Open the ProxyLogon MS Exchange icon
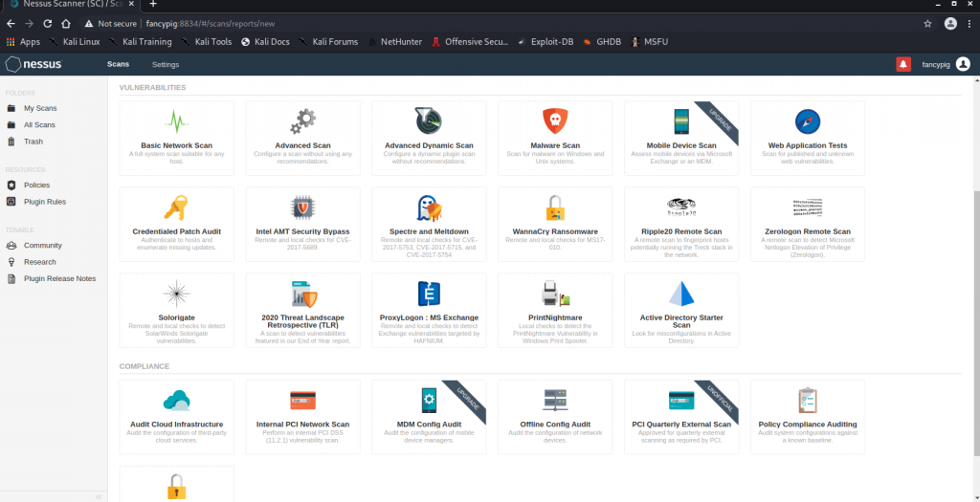The height and width of the screenshot is (502, 980). (429, 294)
